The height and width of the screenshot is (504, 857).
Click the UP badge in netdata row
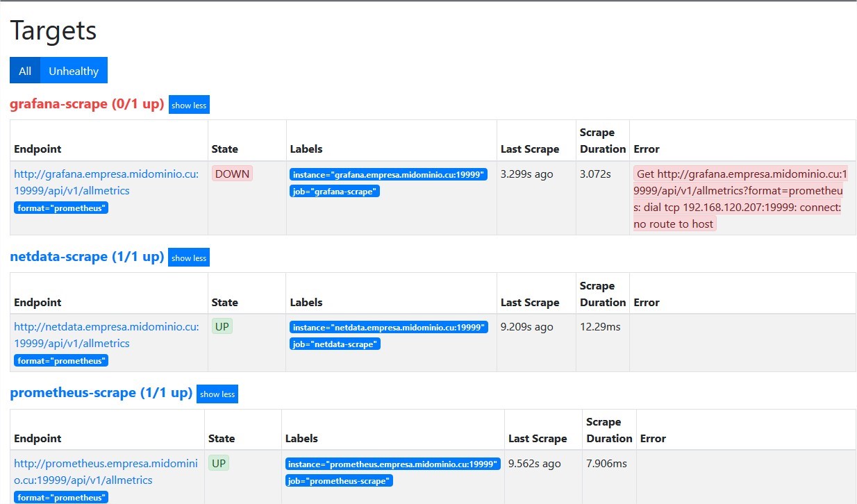pos(222,327)
